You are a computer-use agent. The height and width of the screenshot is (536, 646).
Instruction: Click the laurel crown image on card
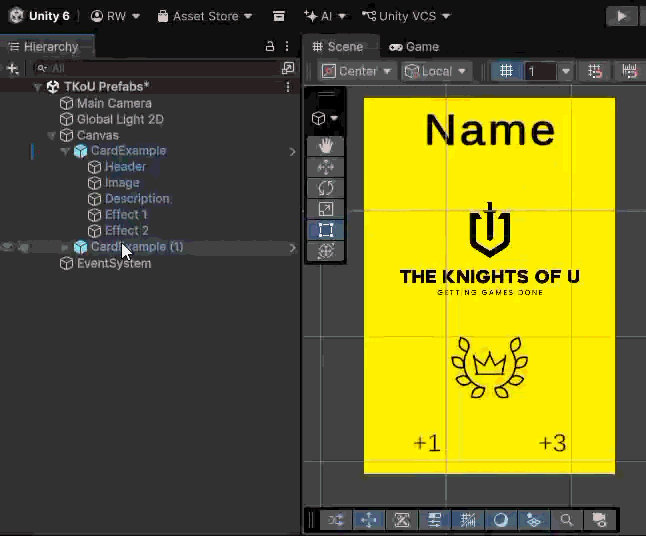click(489, 367)
